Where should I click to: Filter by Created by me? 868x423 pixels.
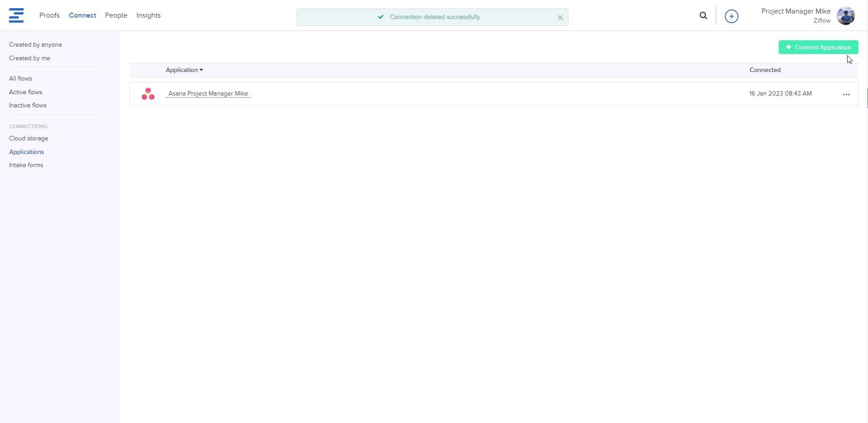tap(29, 58)
